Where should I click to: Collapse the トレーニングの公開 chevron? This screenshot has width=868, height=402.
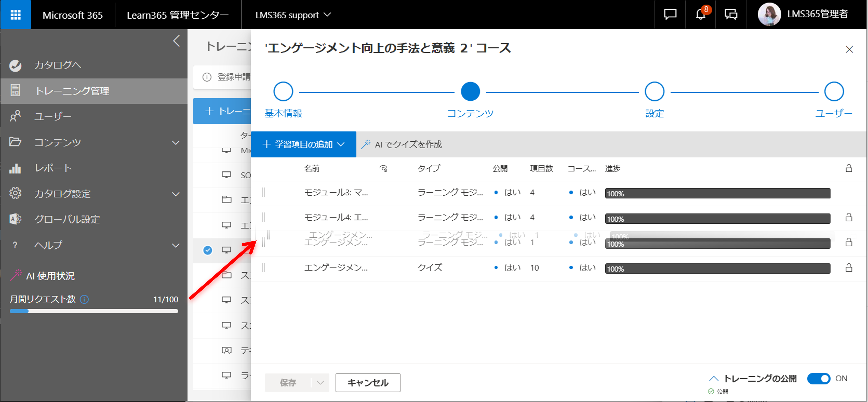(713, 378)
